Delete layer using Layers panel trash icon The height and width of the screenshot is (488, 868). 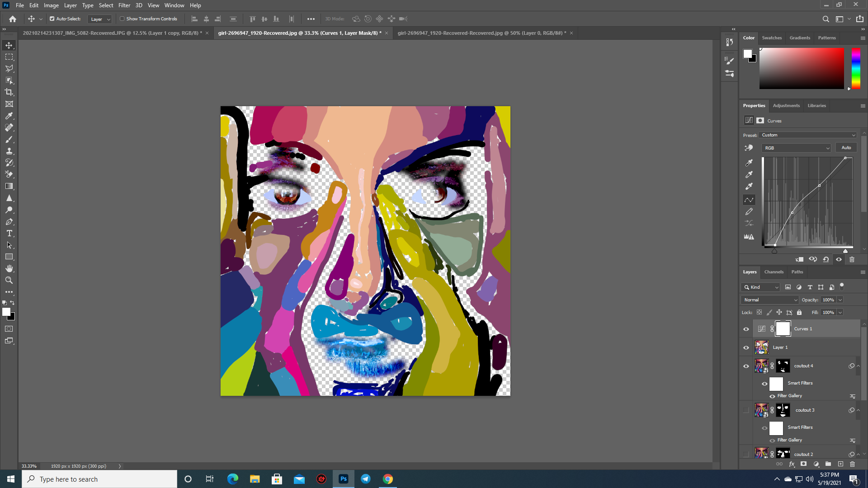click(x=852, y=464)
